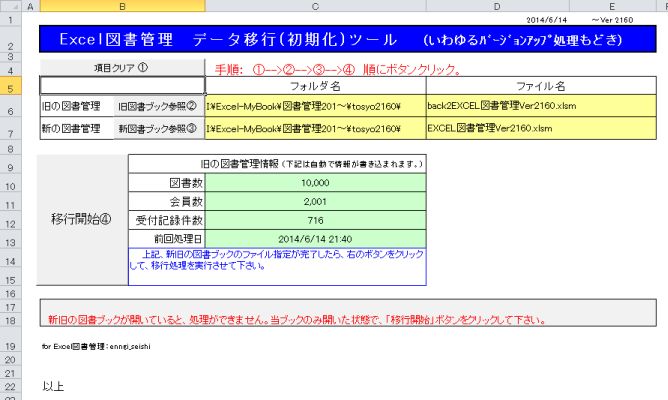This screenshot has width=668, height=400.
Task: Select row 22 header
Action: click(x=11, y=386)
